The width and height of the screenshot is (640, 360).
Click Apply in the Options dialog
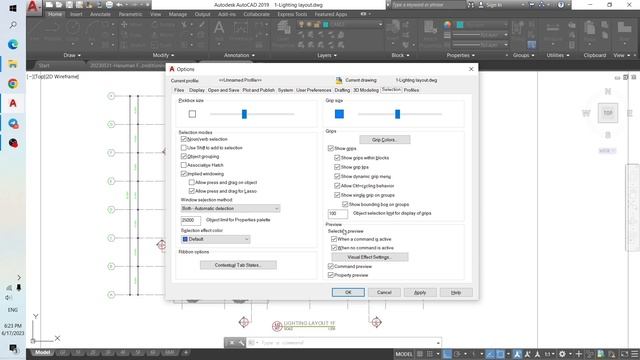click(x=420, y=292)
